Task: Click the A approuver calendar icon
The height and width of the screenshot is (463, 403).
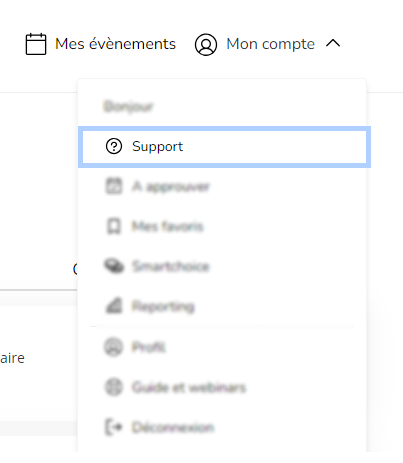Action: pyautogui.click(x=114, y=186)
